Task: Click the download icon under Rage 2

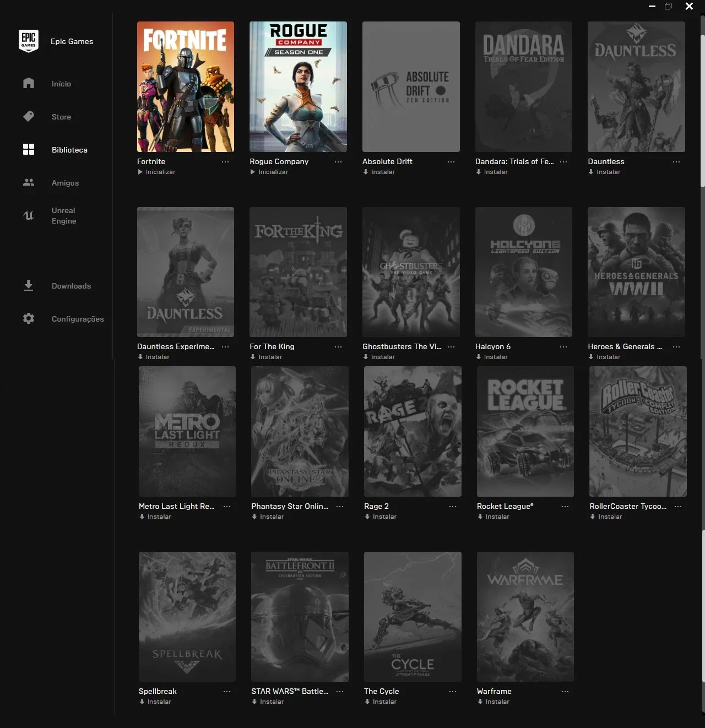Action: 367,517
